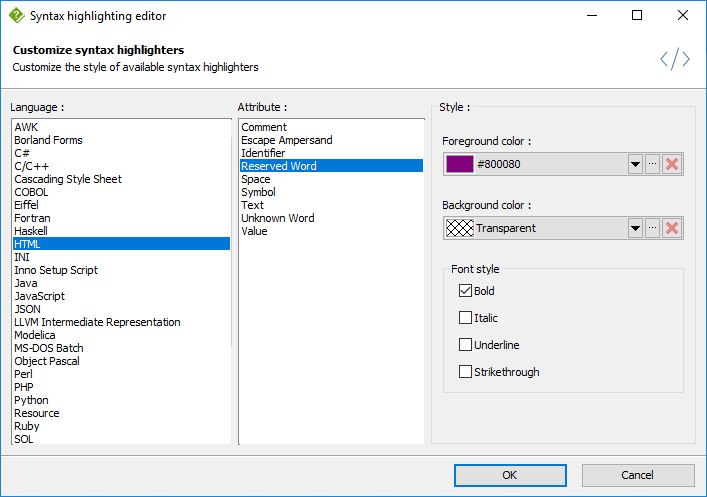The height and width of the screenshot is (497, 707).
Task: Select AWK in the language list
Action: [122, 127]
